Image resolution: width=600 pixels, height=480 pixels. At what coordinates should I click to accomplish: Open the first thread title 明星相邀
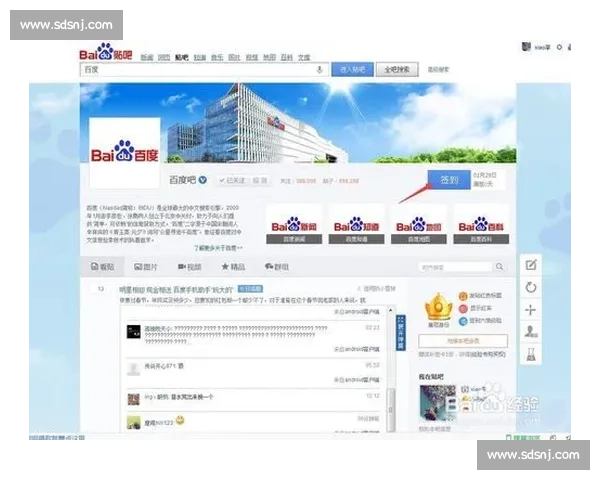click(x=176, y=289)
